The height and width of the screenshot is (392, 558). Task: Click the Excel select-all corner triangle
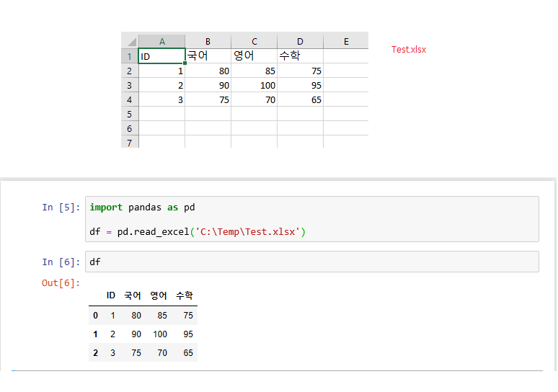130,41
